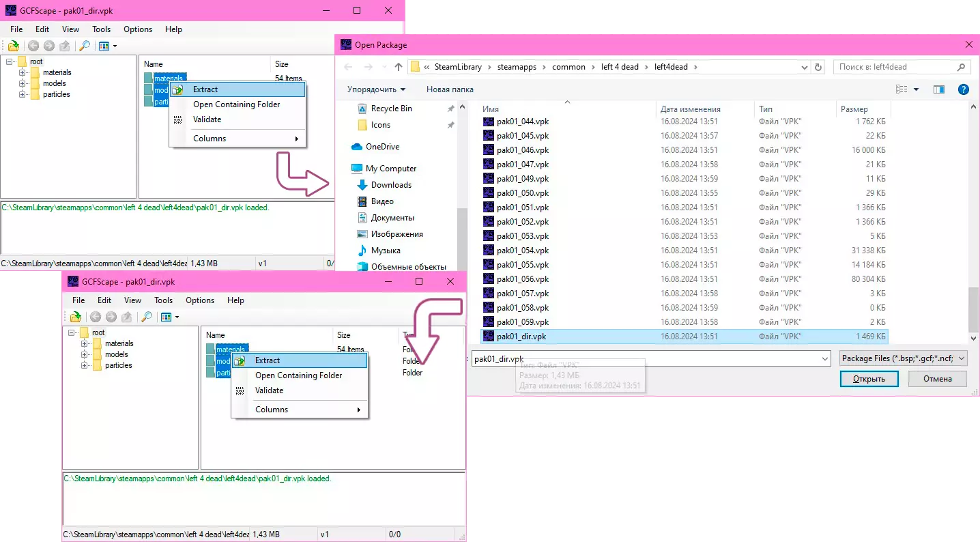The image size is (980, 542).
Task: Select the models folder in upper GCFScape tree
Action: click(55, 83)
